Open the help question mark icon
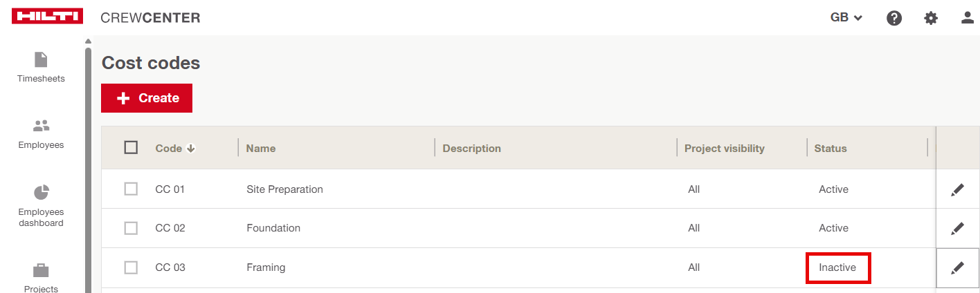The width and height of the screenshot is (980, 293). [894, 19]
